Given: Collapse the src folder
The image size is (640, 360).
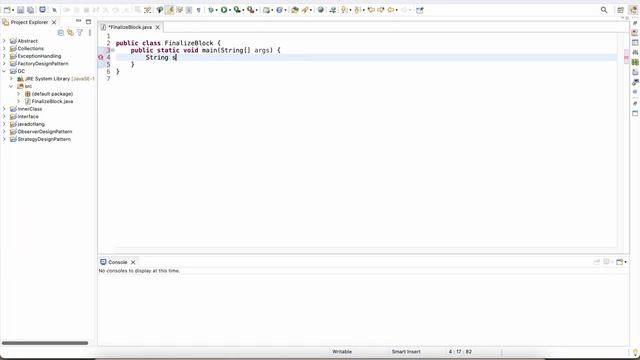Looking at the screenshot, I should click(x=11, y=86).
